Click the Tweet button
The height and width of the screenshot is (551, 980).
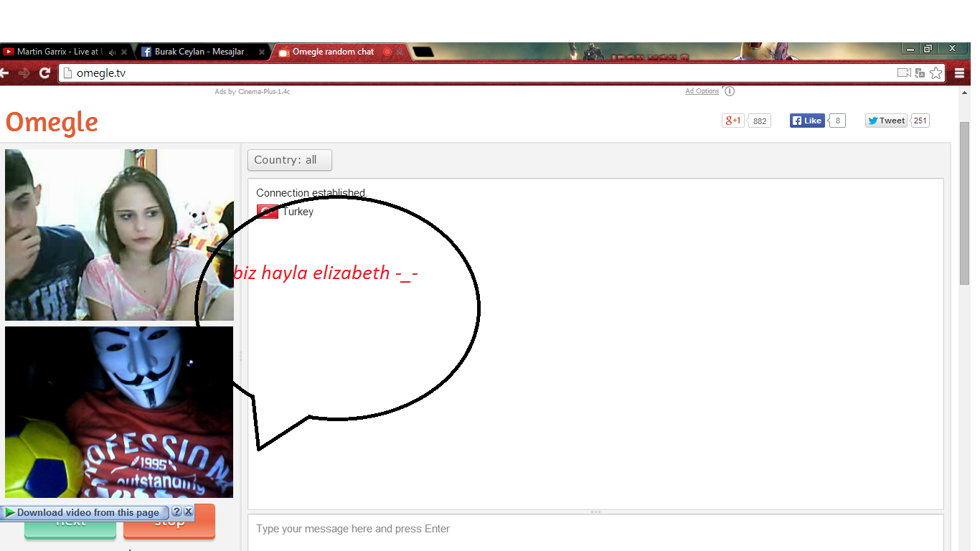[887, 121]
